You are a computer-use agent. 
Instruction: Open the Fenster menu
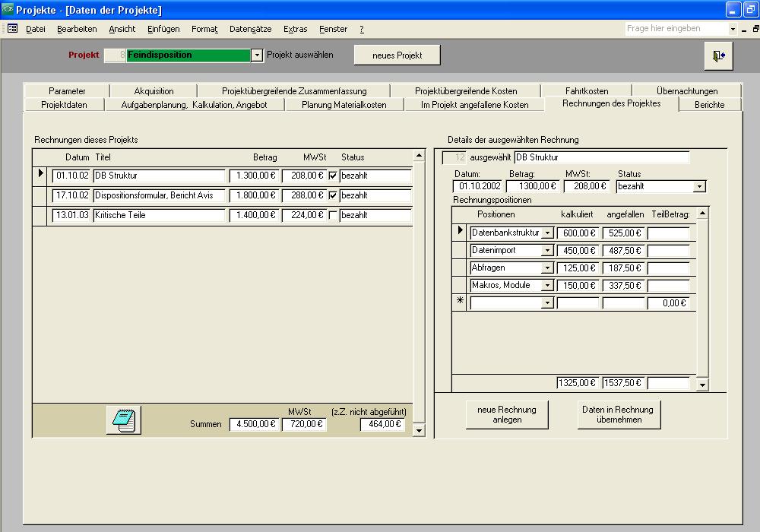tap(333, 29)
